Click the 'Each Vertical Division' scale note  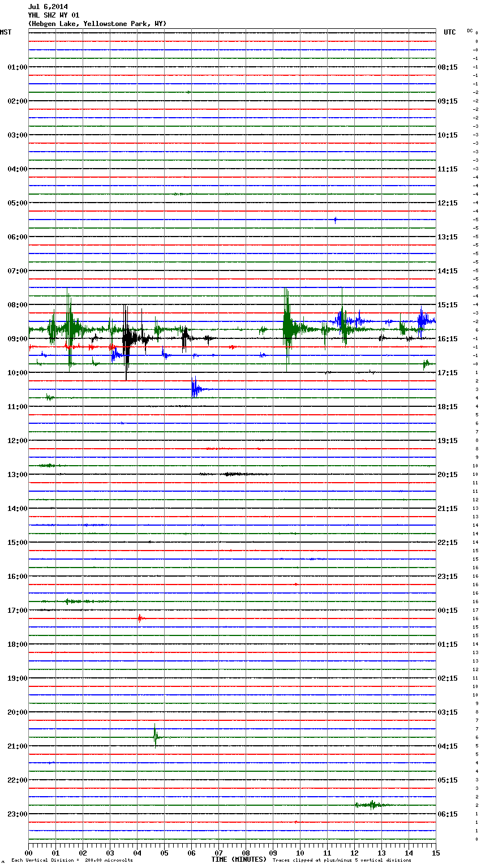coord(72,860)
